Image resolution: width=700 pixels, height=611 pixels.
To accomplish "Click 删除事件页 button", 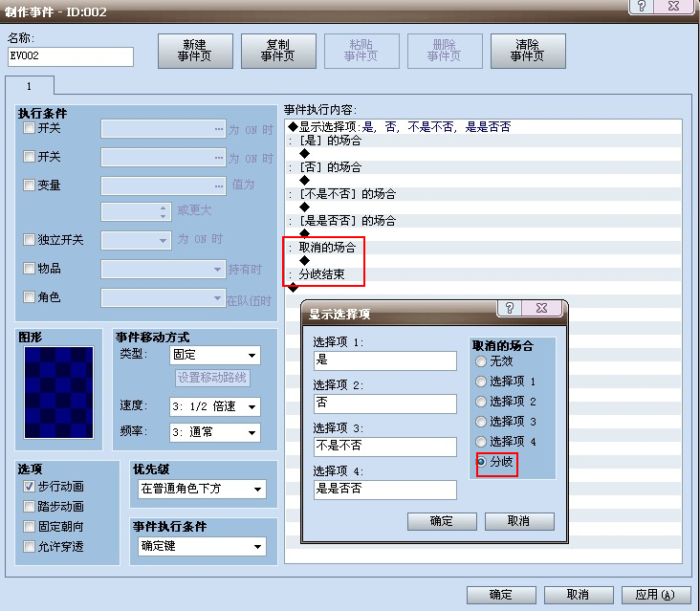I will (445, 51).
